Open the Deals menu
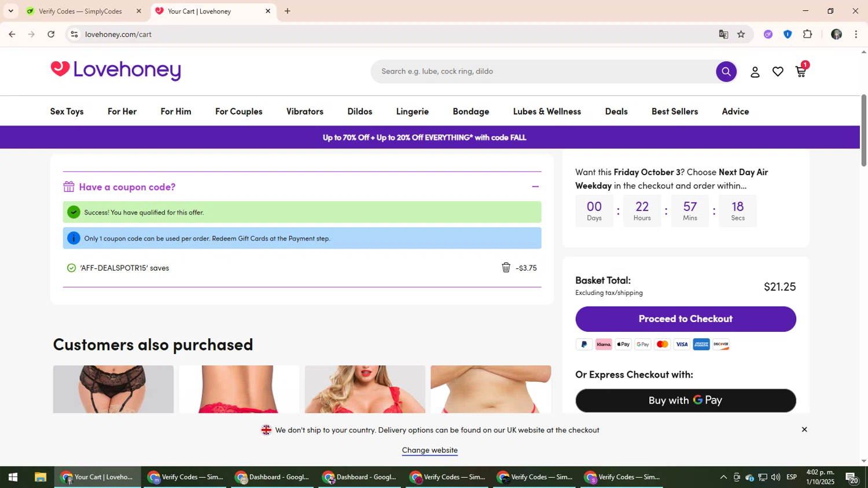868x488 pixels. pos(616,112)
